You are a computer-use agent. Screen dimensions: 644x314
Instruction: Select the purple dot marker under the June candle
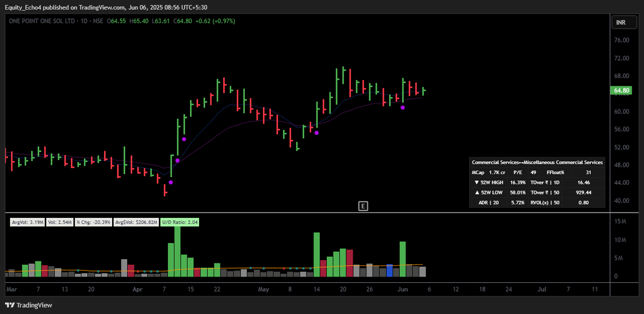[404, 107]
